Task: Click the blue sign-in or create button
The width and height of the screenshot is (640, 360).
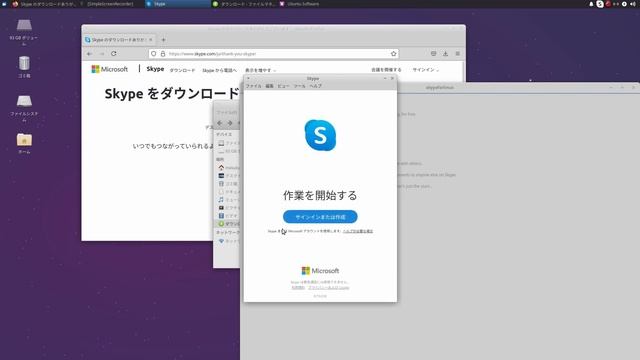Action: pyautogui.click(x=320, y=217)
